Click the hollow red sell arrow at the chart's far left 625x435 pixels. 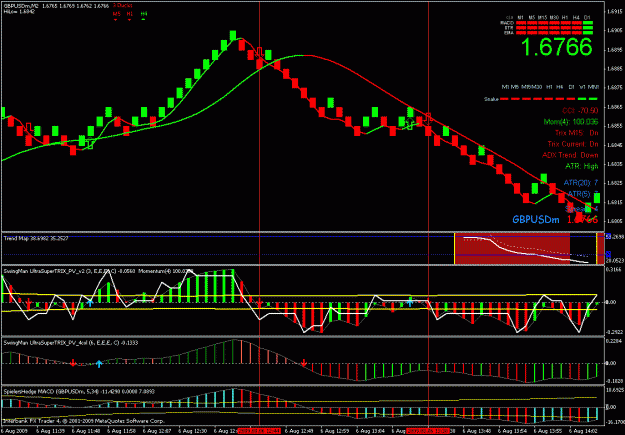coord(29,128)
